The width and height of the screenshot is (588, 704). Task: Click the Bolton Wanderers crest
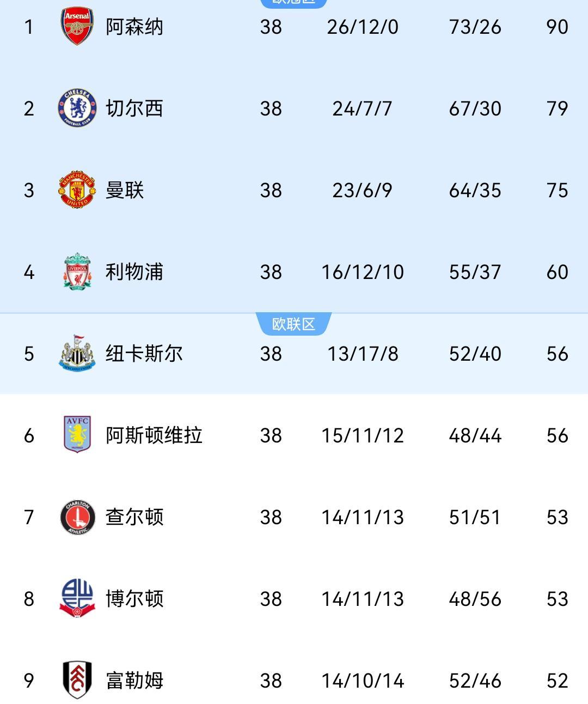tap(77, 598)
